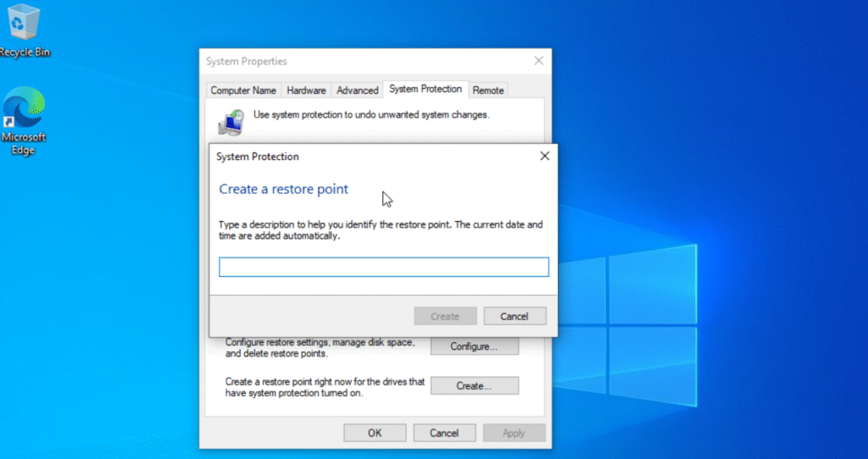Click 'Use system protection to undo' text
Viewport: 868px width, 459px height.
tap(371, 115)
